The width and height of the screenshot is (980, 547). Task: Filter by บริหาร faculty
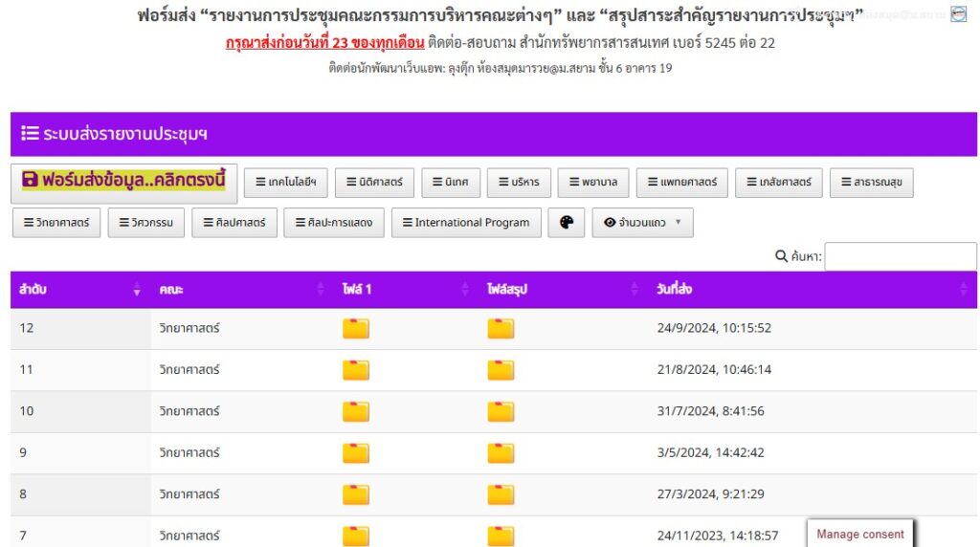coord(519,183)
